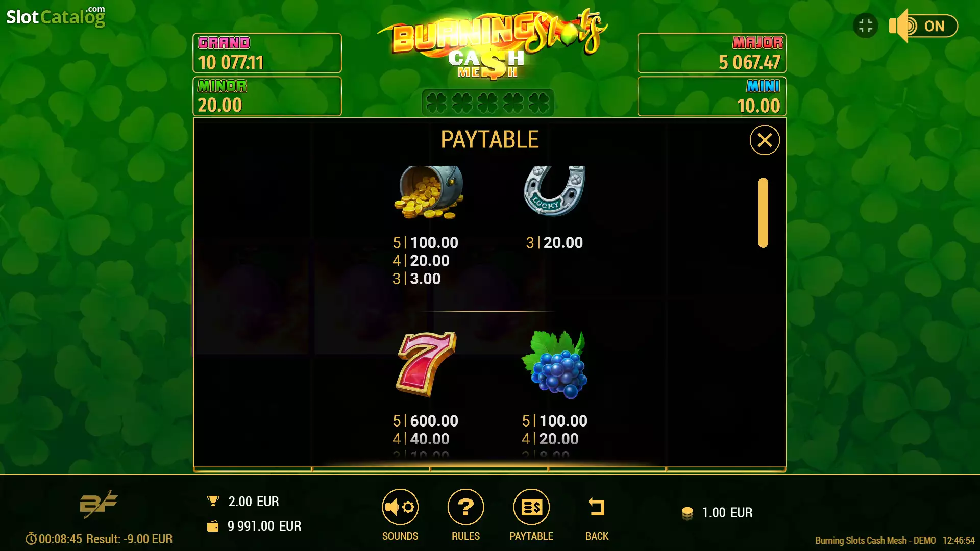Click the wallet balance icon
The image size is (980, 551).
(x=213, y=526)
